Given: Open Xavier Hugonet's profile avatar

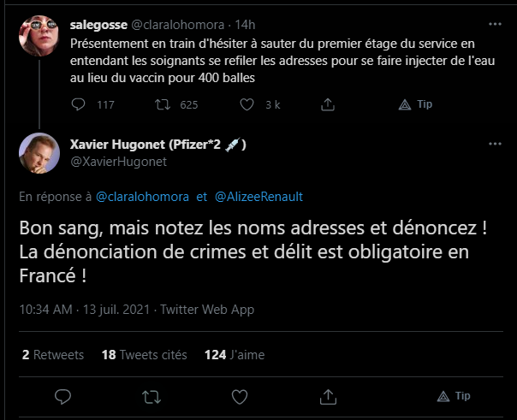Looking at the screenshot, I should click(39, 152).
